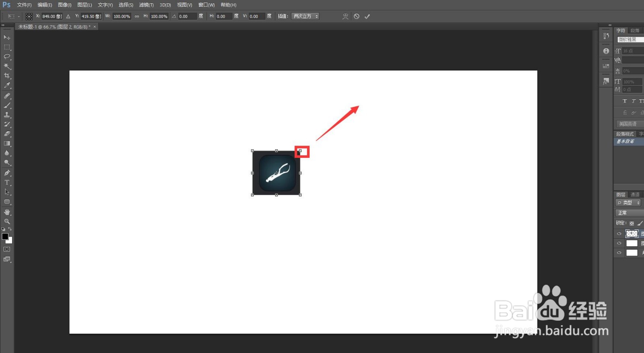The width and height of the screenshot is (644, 353).
Task: Select the Move tool
Action: point(7,37)
